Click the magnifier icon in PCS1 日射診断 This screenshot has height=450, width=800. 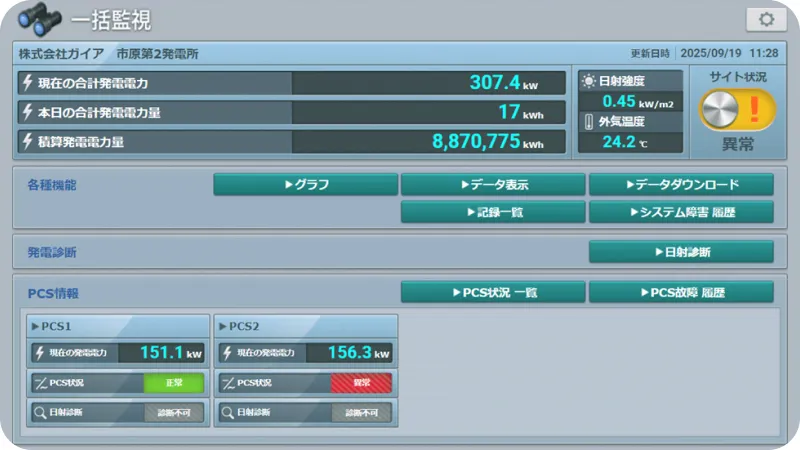(39, 412)
